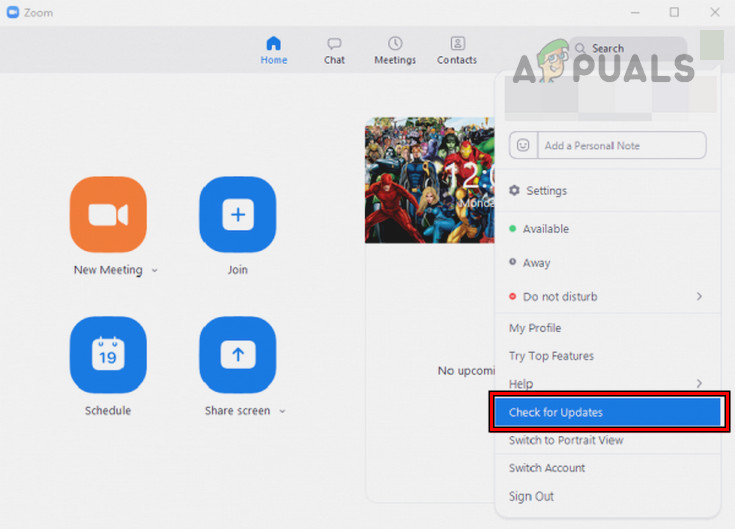Open the Help menu entry
735x529 pixels.
point(608,384)
